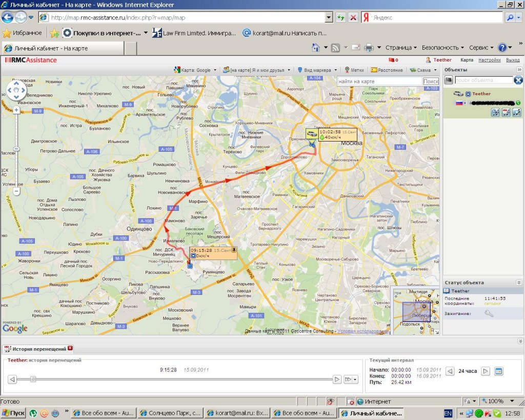
Task: Click the Карта link in header
Action: [x=467, y=60]
